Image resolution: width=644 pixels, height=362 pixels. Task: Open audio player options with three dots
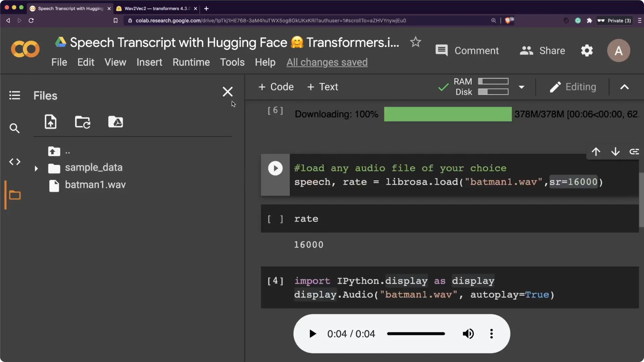point(491,334)
